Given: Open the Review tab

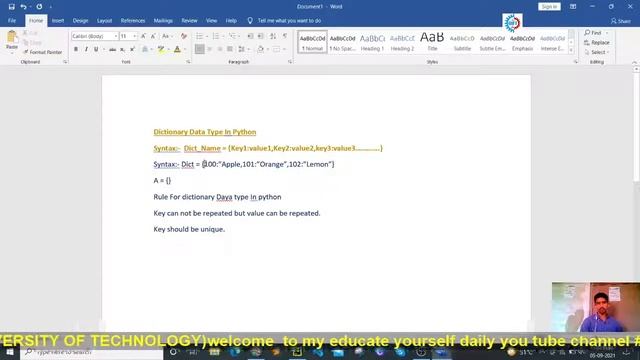Looking at the screenshot, I should [x=189, y=20].
